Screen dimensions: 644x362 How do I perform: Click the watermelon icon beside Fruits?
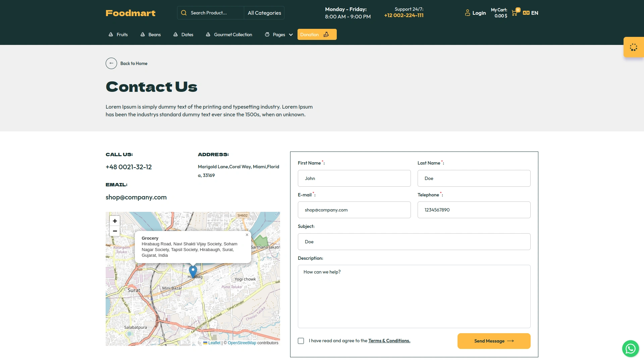click(110, 34)
